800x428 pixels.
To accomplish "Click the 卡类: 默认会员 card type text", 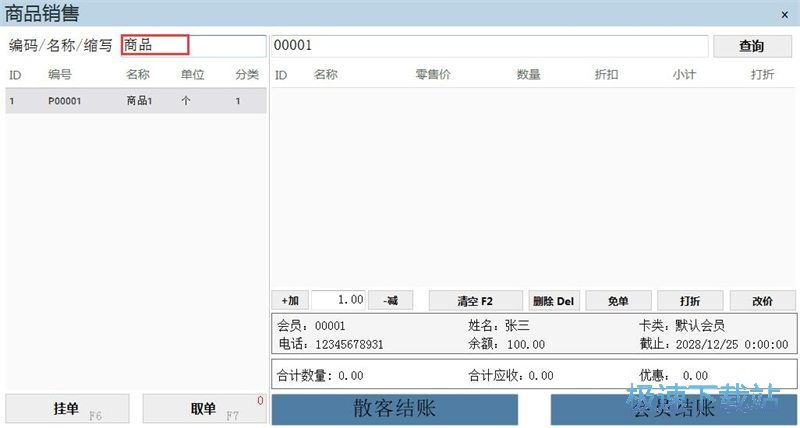I will tap(682, 325).
